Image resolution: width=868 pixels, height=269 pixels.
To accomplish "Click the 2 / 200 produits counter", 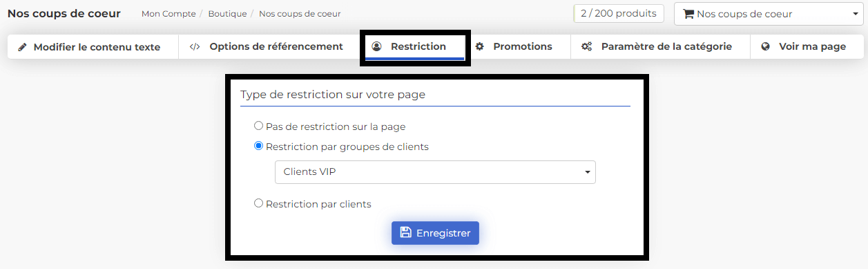I will pos(619,13).
